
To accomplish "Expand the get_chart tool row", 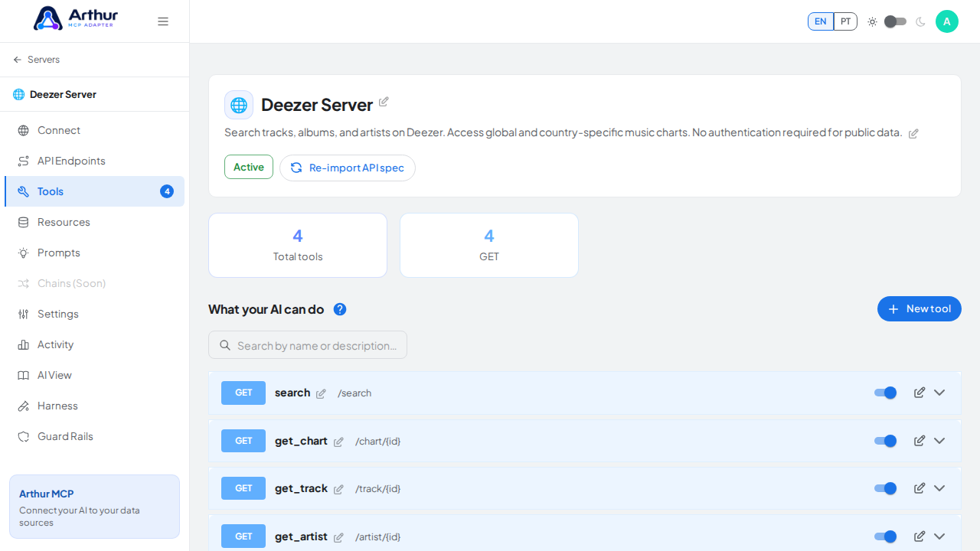I will (939, 441).
